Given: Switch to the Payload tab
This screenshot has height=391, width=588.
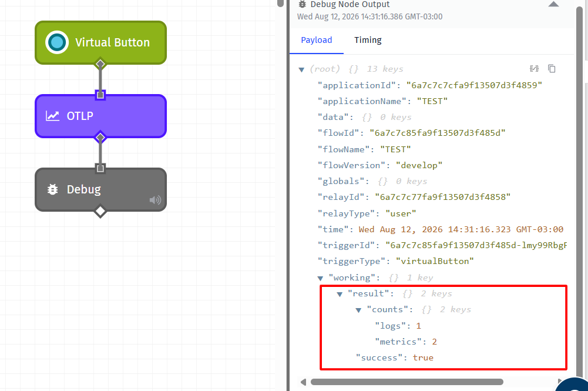Looking at the screenshot, I should click(x=317, y=40).
